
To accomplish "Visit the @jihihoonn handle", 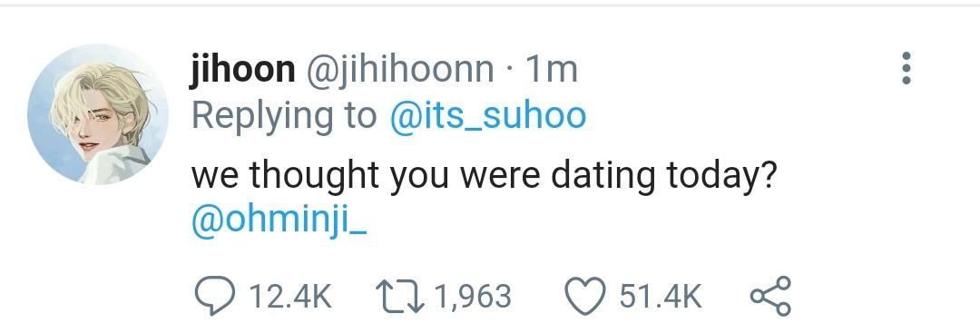I will [398, 69].
